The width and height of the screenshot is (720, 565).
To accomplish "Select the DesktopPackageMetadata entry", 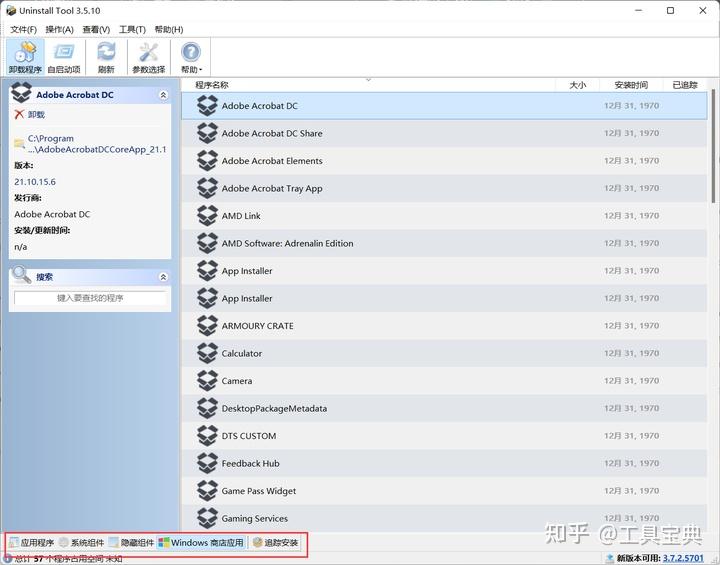I will (444, 408).
